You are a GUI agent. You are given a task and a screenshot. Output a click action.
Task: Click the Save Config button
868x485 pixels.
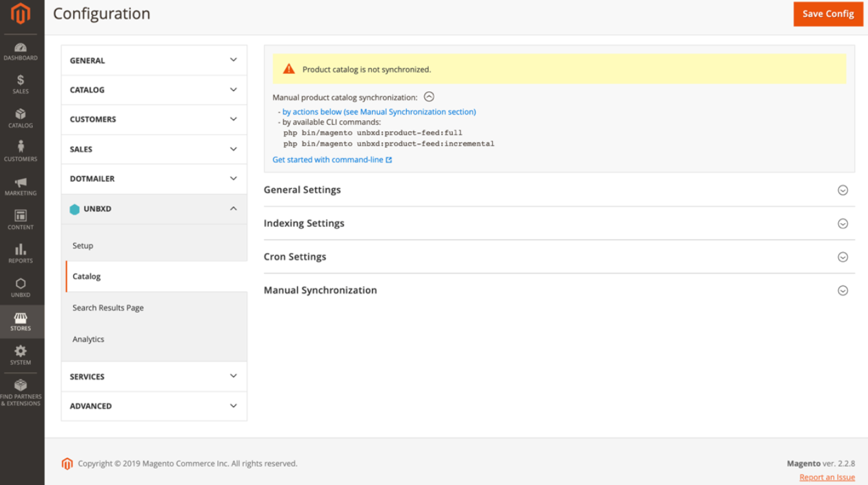click(828, 14)
